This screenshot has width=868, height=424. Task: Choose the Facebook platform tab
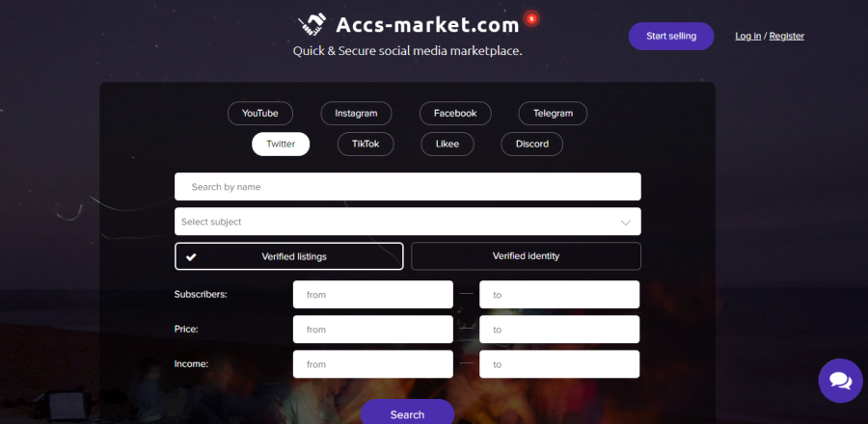(x=455, y=114)
